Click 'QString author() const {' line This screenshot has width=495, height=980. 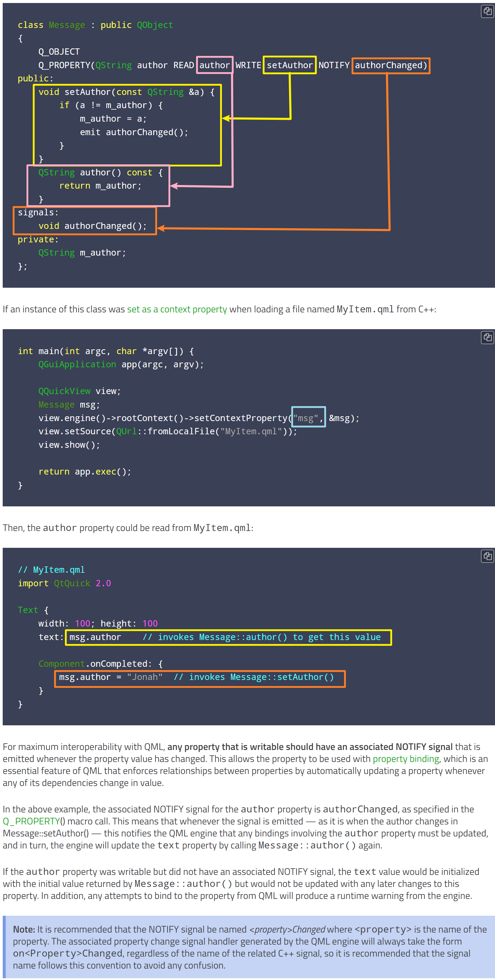click(100, 172)
